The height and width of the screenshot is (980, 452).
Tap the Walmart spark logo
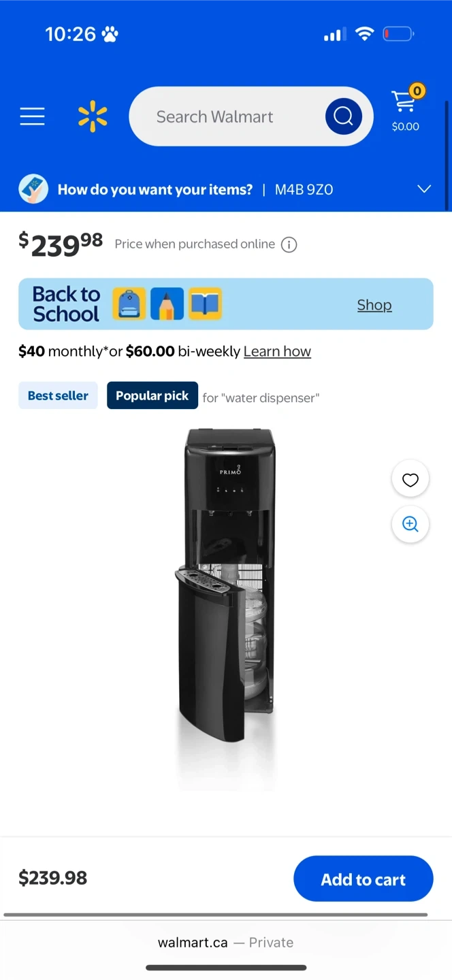click(93, 116)
